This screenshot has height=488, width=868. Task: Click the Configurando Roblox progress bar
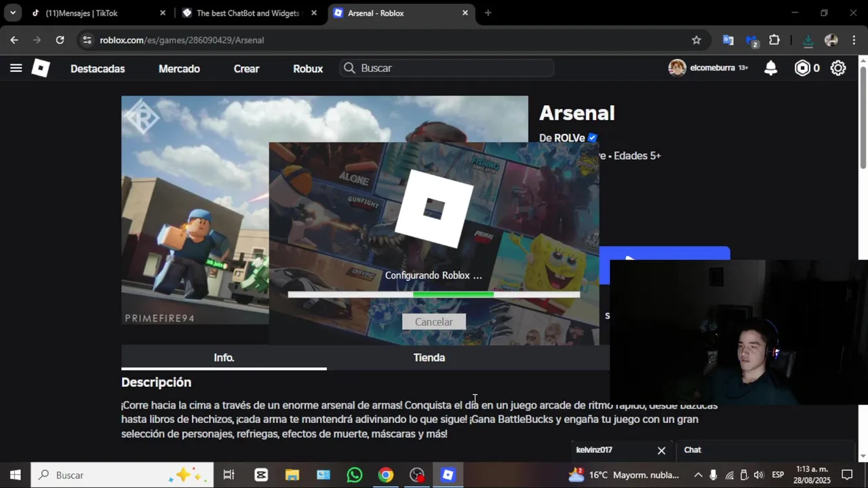point(434,294)
